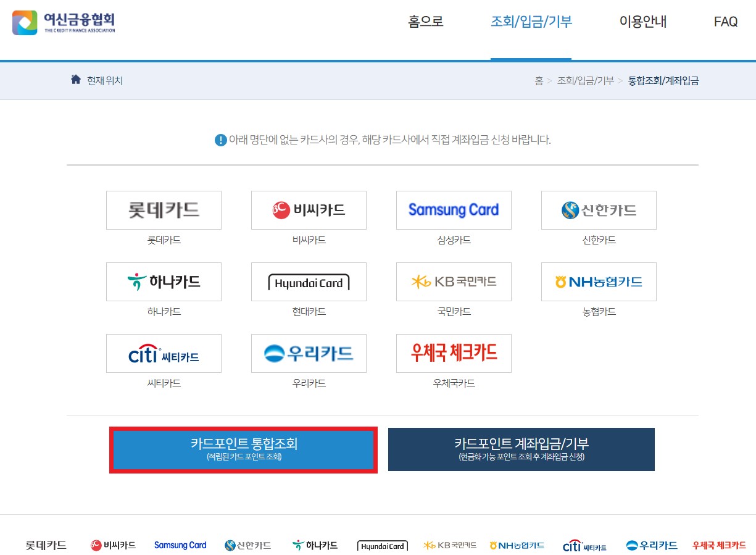Click the 비씨카드 (BC Card) logo
The width and height of the screenshot is (756, 555).
click(x=309, y=210)
